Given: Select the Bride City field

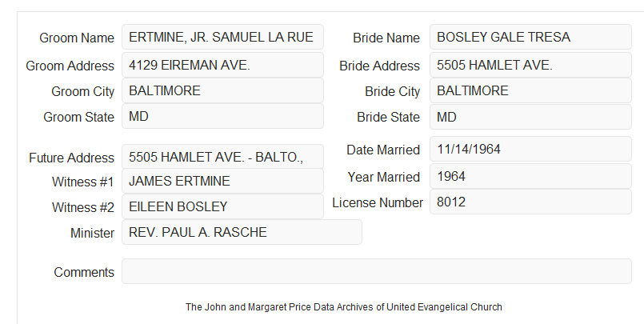Looking at the screenshot, I should tap(530, 90).
